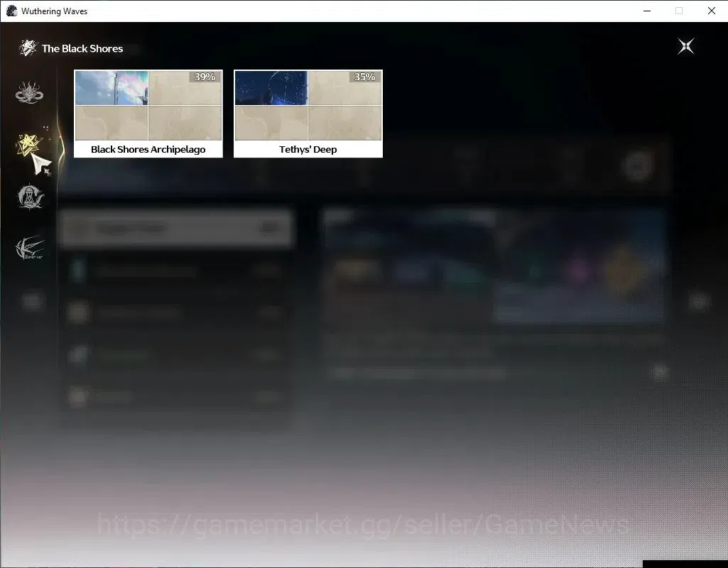Select the third region emblem in sidebar
This screenshot has height=568, width=728.
coord(30,197)
